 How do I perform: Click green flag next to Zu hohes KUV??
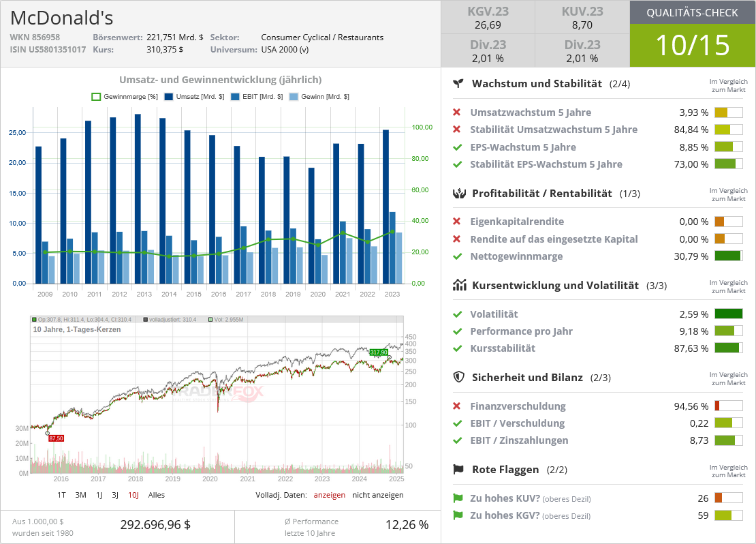coord(458,498)
